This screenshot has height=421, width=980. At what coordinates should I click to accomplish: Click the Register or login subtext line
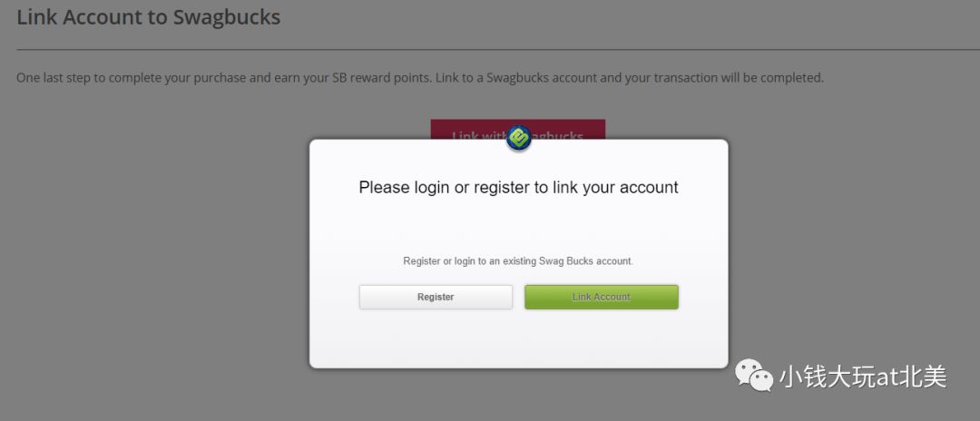[518, 261]
